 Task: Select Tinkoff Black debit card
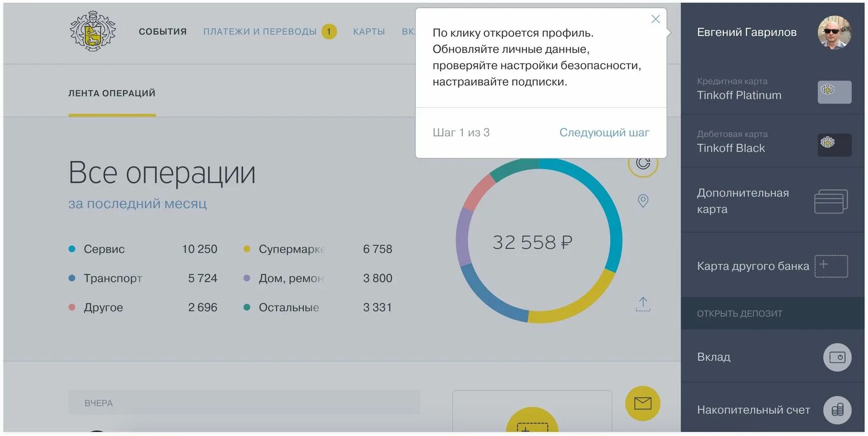(773, 141)
